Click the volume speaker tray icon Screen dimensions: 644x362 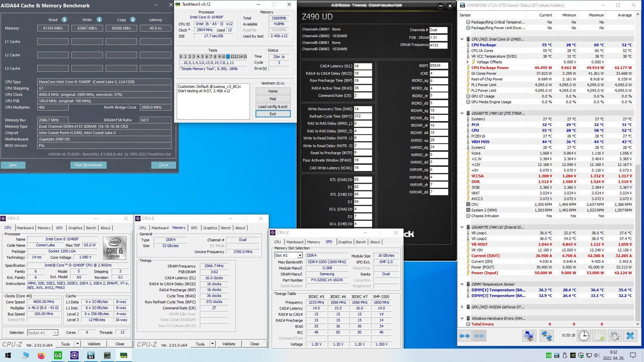pos(597,355)
